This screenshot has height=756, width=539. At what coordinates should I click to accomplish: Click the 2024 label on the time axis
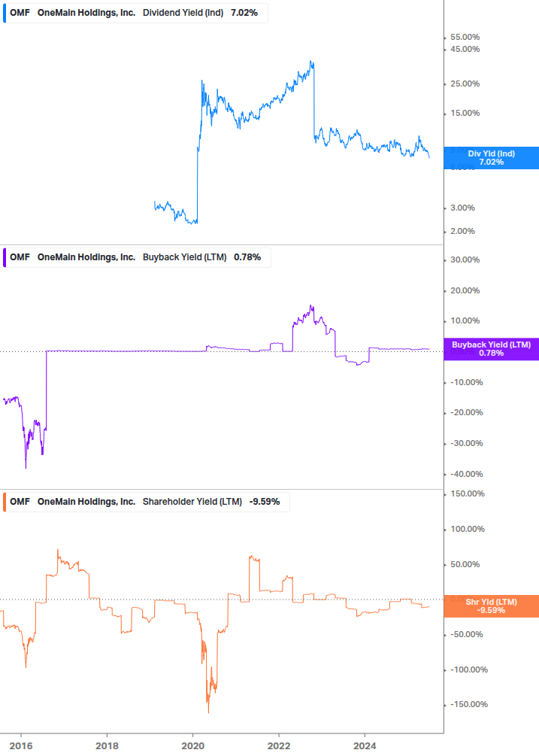coord(365,746)
